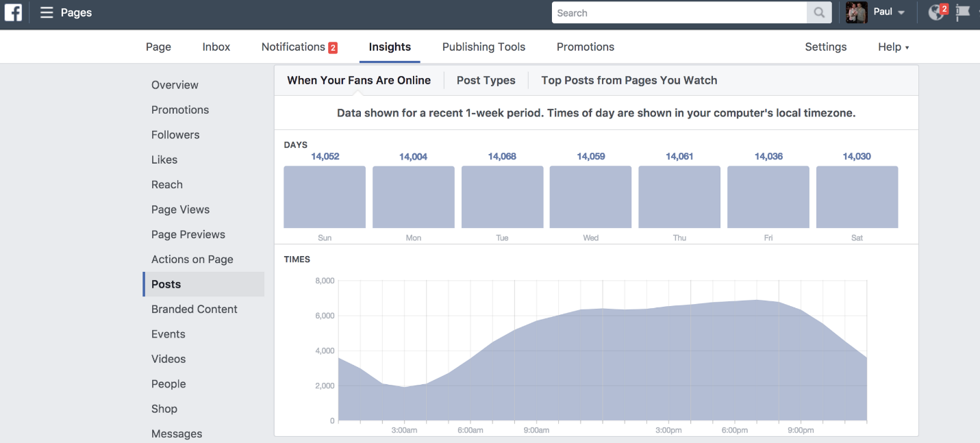Screen dimensions: 980x443
Task: Open the Notifications tab
Action: tap(299, 47)
